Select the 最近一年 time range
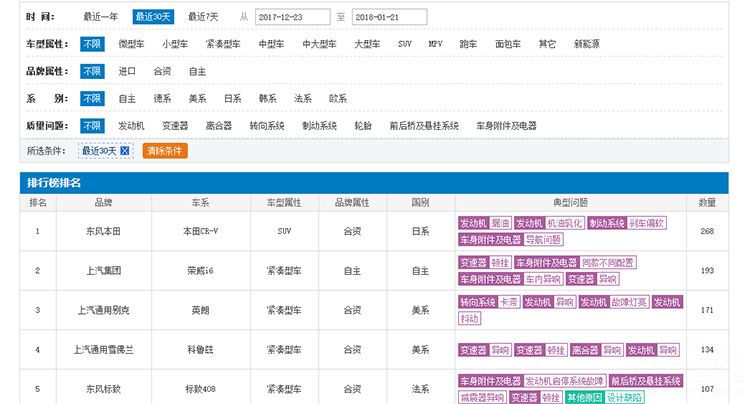Image resolution: width=750 pixels, height=404 pixels. [100, 17]
